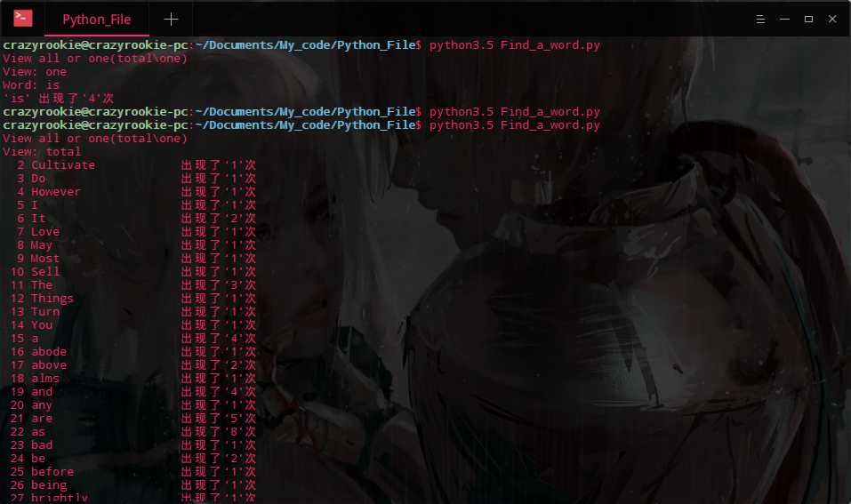Click the 'Word: is' line
Viewport: 851px width, 504px height.
point(31,85)
